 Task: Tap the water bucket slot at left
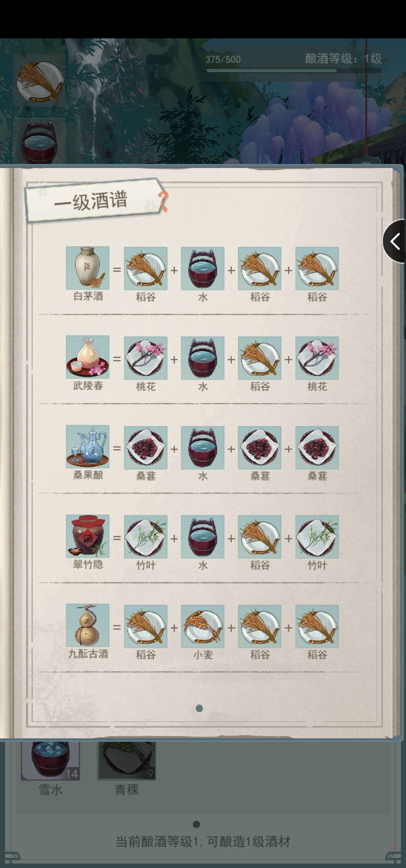[x=39, y=142]
